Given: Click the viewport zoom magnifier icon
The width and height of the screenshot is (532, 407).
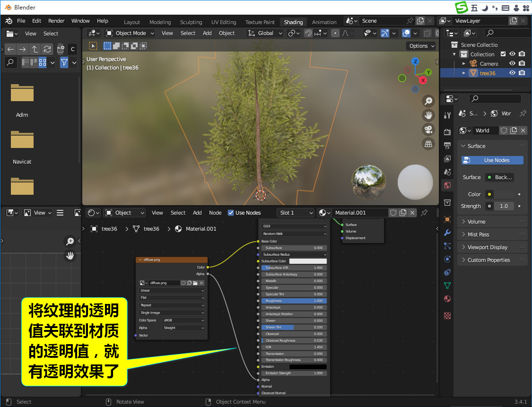Looking at the screenshot, I should pyautogui.click(x=428, y=101).
